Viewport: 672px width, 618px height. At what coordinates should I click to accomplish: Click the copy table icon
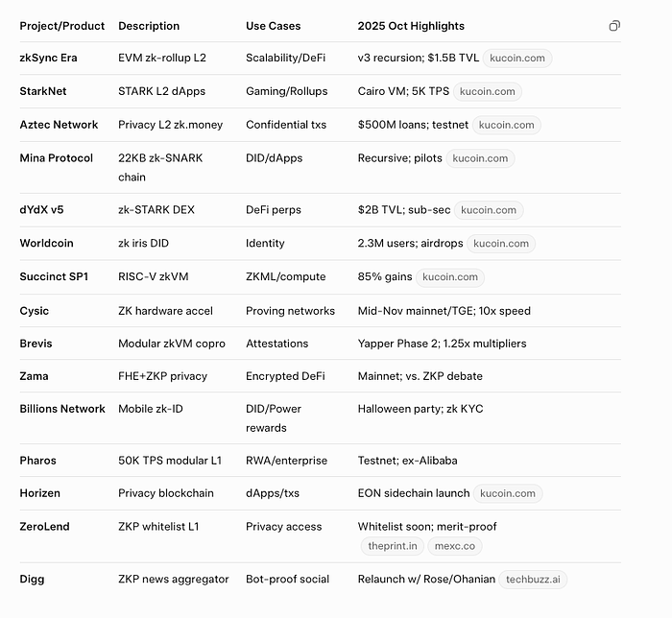tap(614, 26)
